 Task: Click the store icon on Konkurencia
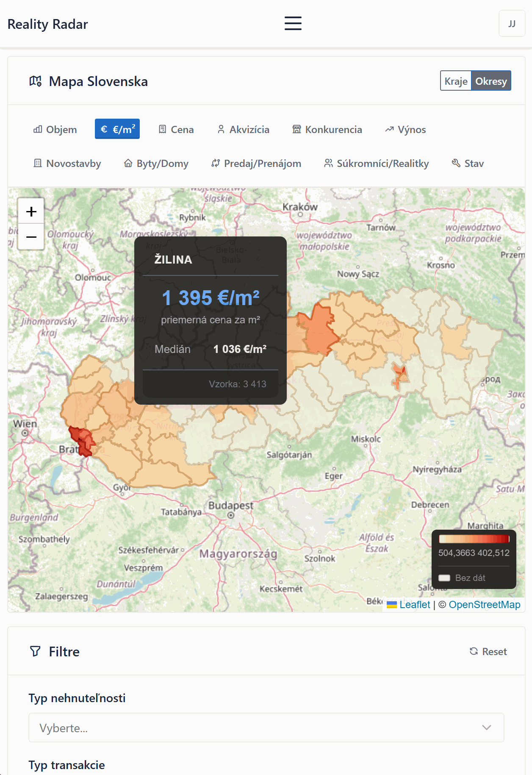(x=296, y=129)
